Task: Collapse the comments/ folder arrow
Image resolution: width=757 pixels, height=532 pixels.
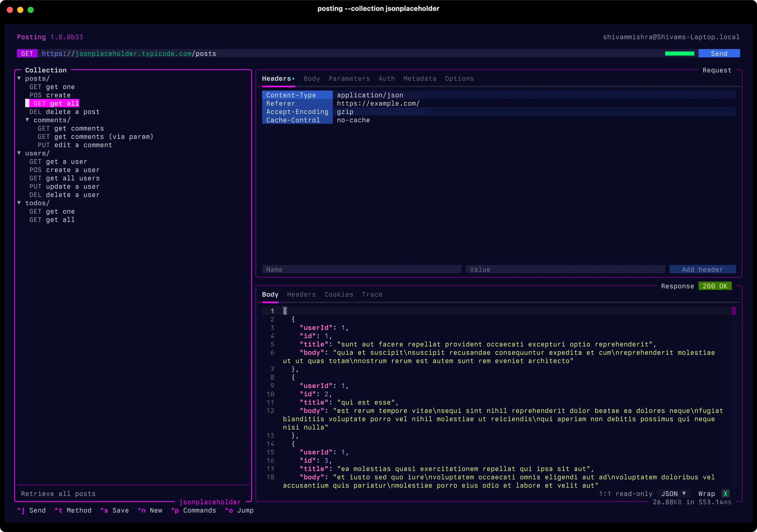Action: [x=27, y=120]
